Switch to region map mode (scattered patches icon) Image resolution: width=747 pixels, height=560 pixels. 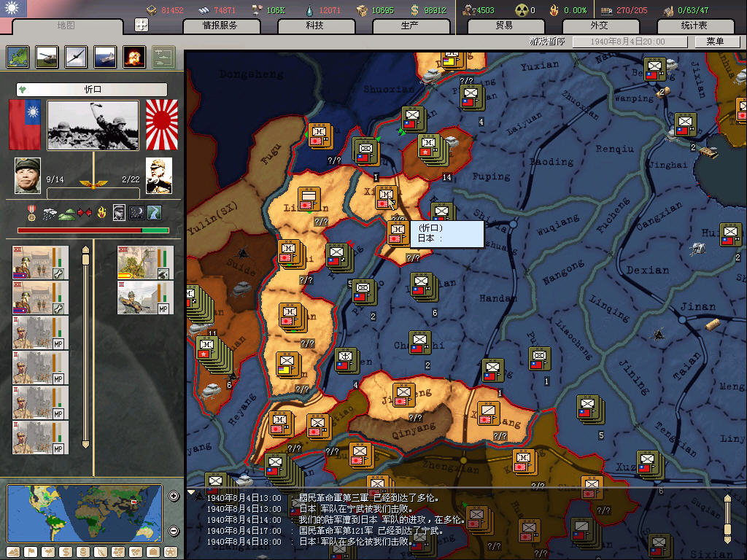click(118, 553)
